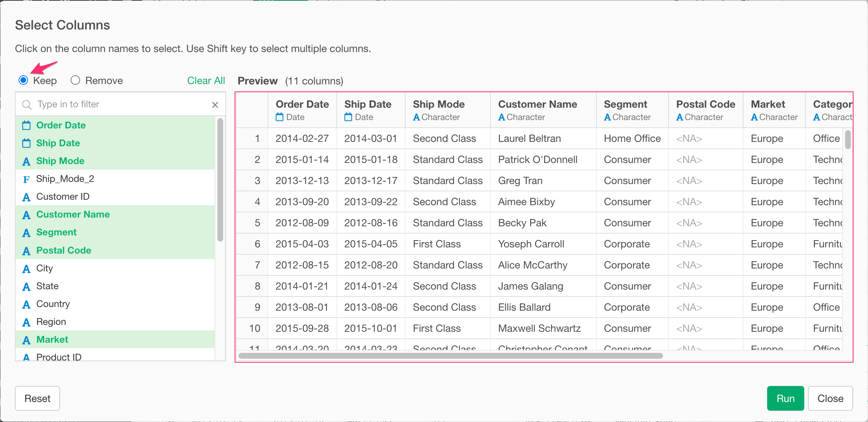Image resolution: width=868 pixels, height=422 pixels.
Task: Click the F type icon of Ship_Mode_2
Action: (x=26, y=179)
